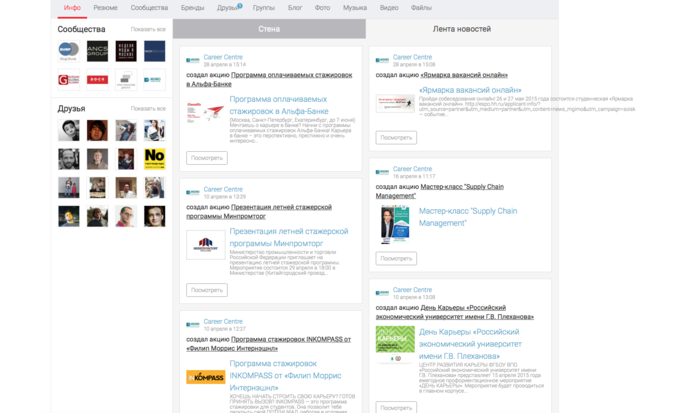Click 'Показать все' next to Друзья

point(148,109)
